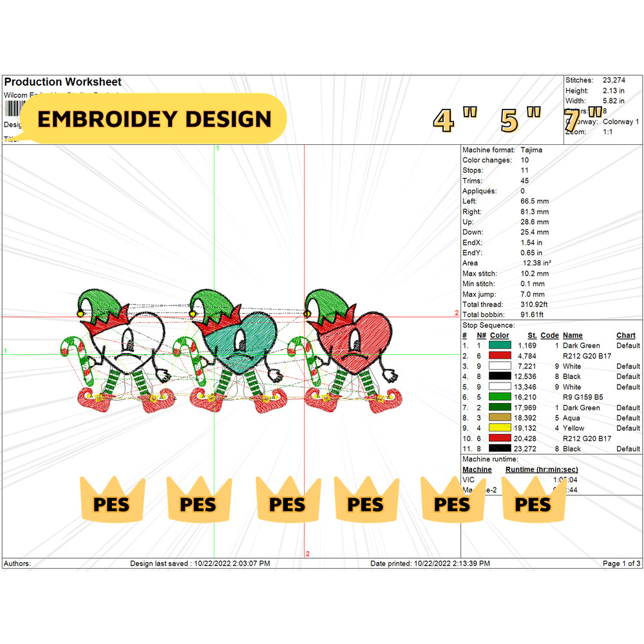Click the EMBROIDEY DESIGN yellow banner
The height and width of the screenshot is (644, 644).
pyautogui.click(x=154, y=118)
